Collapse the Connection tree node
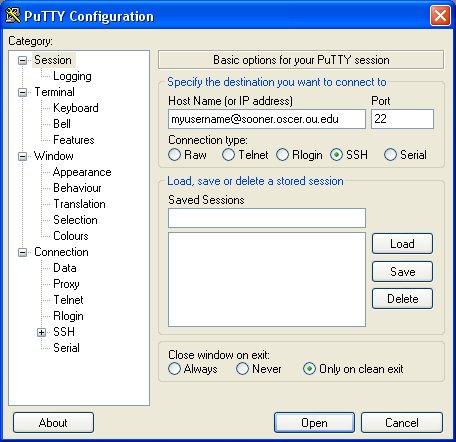456x442 pixels. tap(22, 252)
